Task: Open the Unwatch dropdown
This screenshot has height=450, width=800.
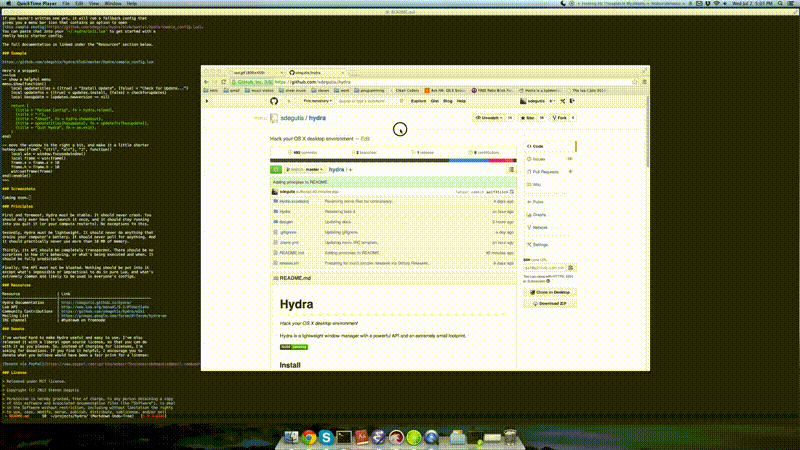Action: coord(489,118)
